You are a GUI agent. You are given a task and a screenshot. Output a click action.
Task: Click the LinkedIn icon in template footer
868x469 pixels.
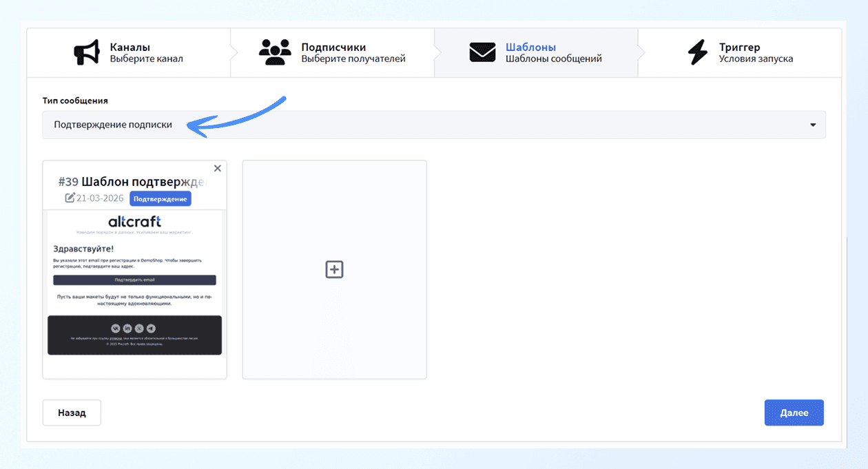click(x=127, y=329)
